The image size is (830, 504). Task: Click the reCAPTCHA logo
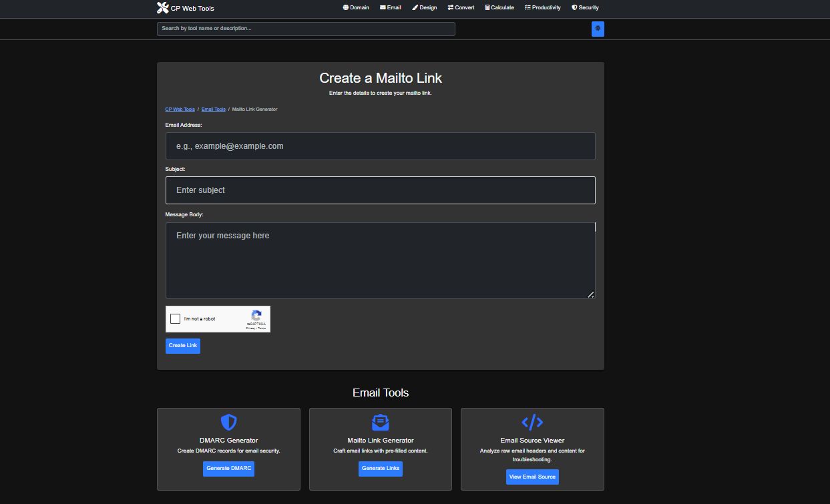[256, 316]
